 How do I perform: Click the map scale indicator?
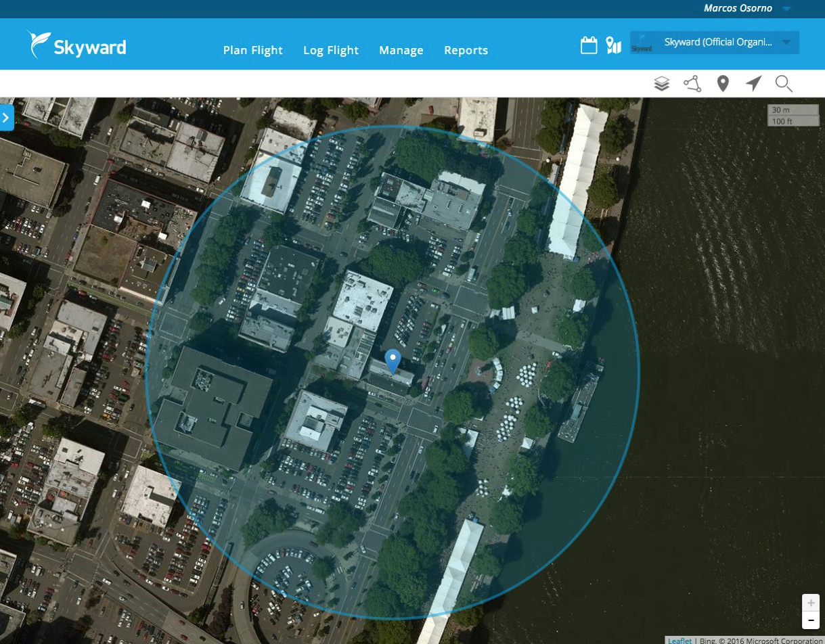(793, 115)
